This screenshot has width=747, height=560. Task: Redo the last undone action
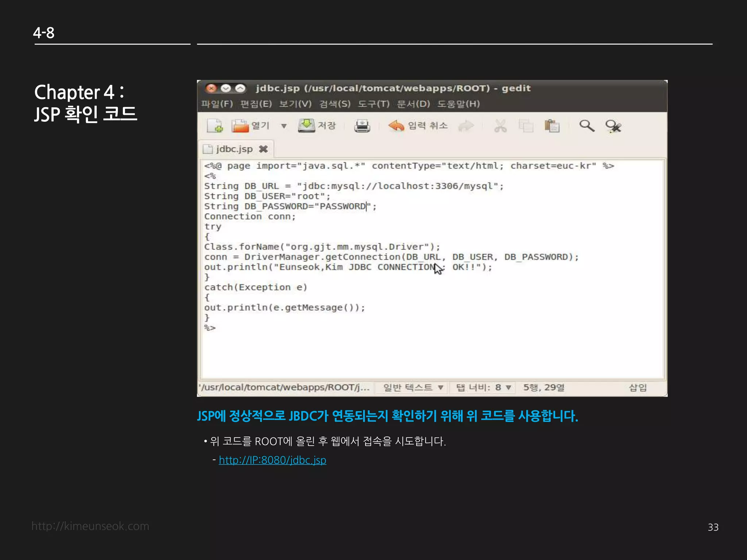click(466, 126)
